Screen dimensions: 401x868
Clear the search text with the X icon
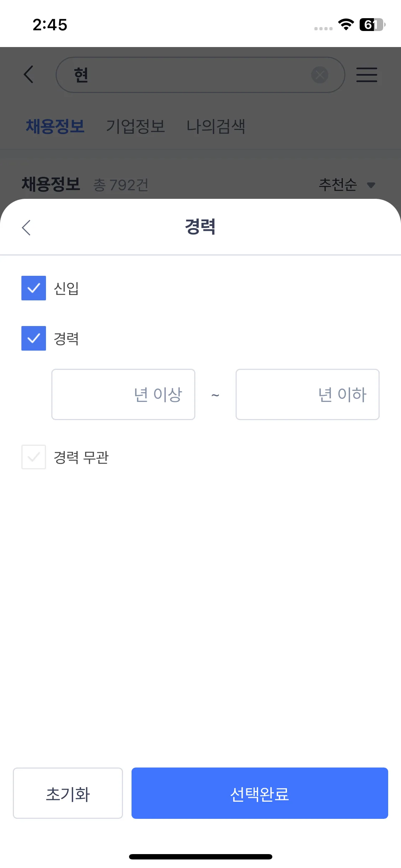[x=320, y=75]
